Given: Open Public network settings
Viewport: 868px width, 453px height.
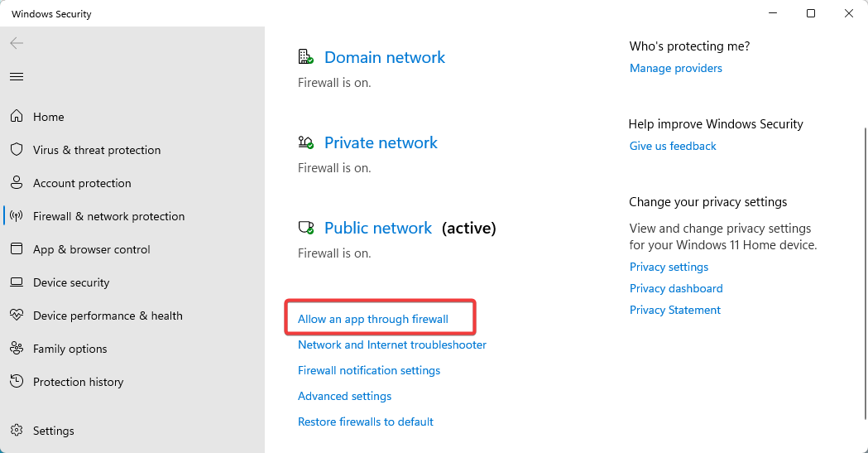Looking at the screenshot, I should pyautogui.click(x=377, y=228).
